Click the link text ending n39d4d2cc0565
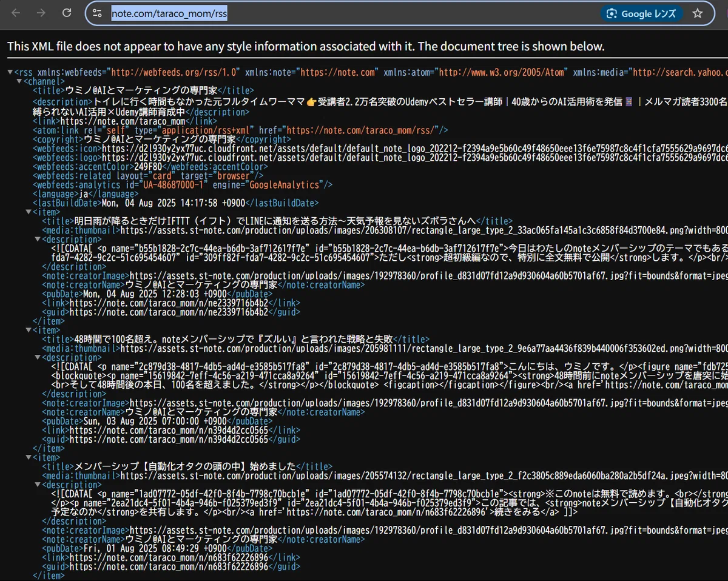Screen dimensions: 728x581 (168, 431)
